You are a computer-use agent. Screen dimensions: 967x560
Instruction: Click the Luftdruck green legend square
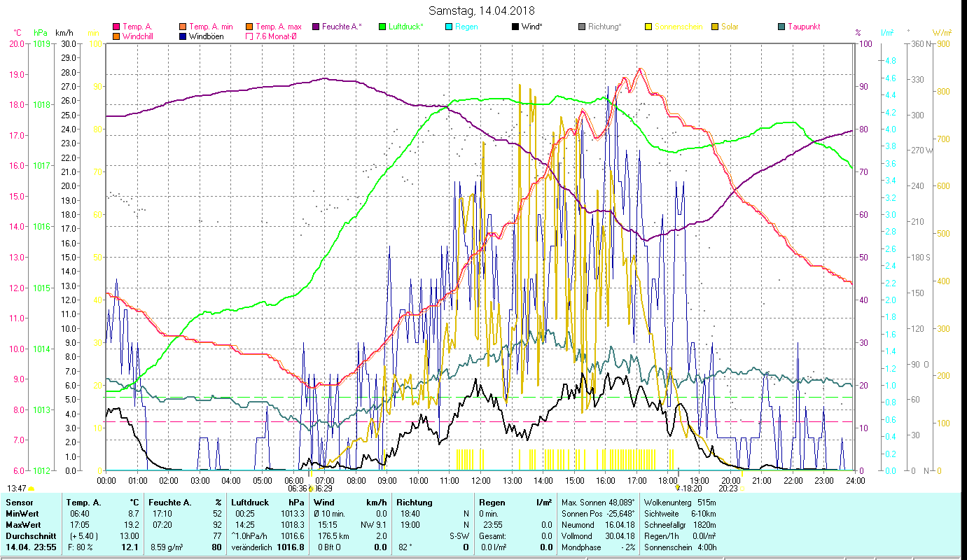(x=382, y=27)
